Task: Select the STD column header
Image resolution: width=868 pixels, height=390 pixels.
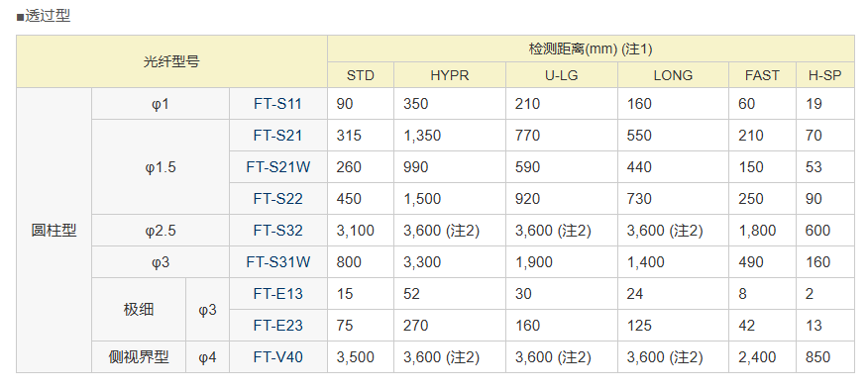Action: [x=361, y=75]
